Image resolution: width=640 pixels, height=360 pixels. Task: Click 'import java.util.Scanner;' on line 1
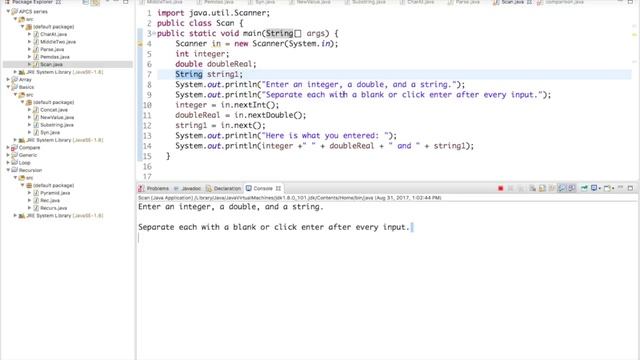pyautogui.click(x=213, y=13)
